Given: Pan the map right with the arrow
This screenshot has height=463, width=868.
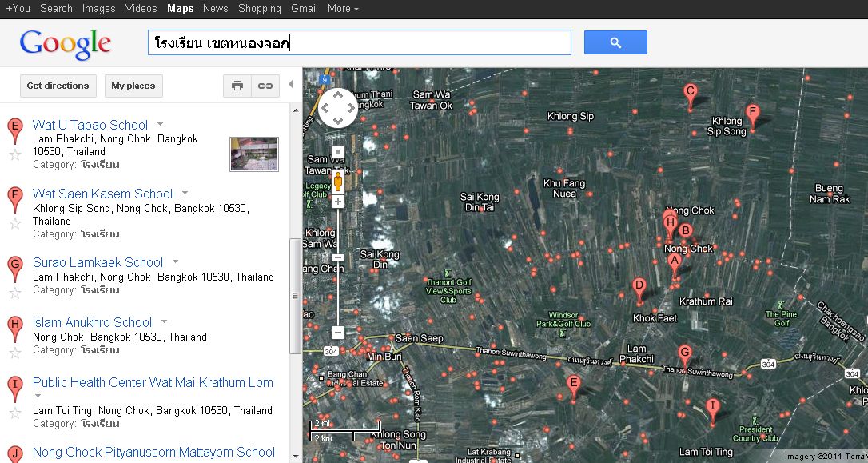Looking at the screenshot, I should [x=350, y=108].
